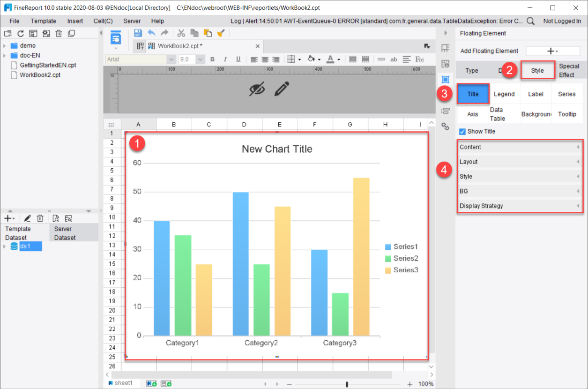Switch to the Legend tab

pyautogui.click(x=505, y=94)
